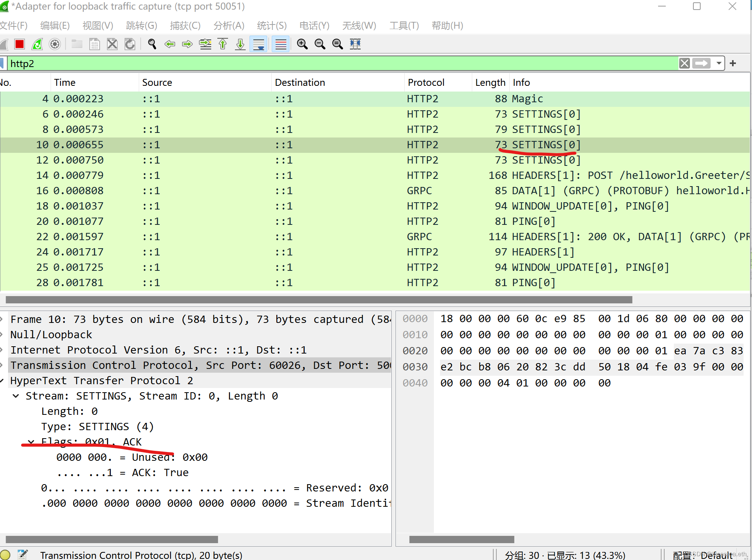
Task: Sort packets by Destination column
Action: [338, 82]
